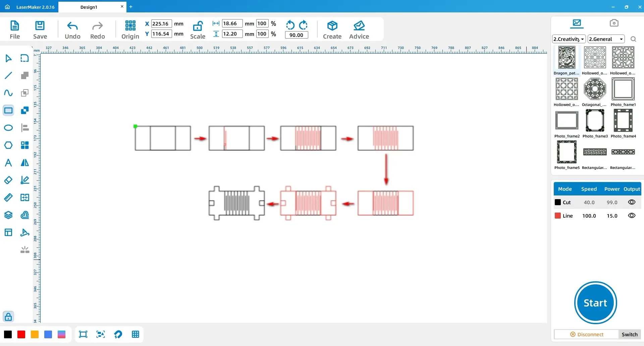The width and height of the screenshot is (644, 346).
Task: Click the zoom to selection icon
Action: pyautogui.click(x=101, y=334)
